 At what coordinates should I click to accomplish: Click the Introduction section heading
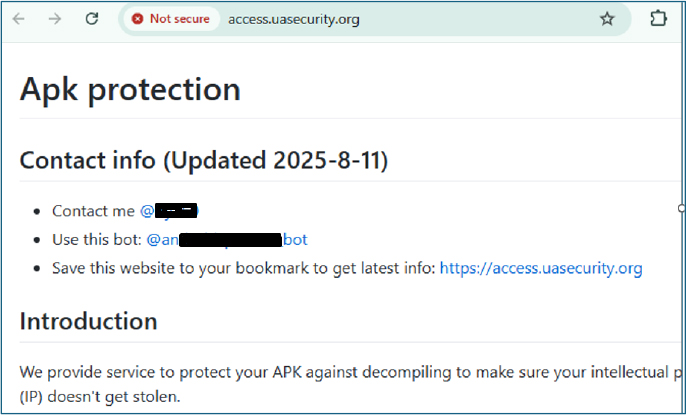point(88,321)
